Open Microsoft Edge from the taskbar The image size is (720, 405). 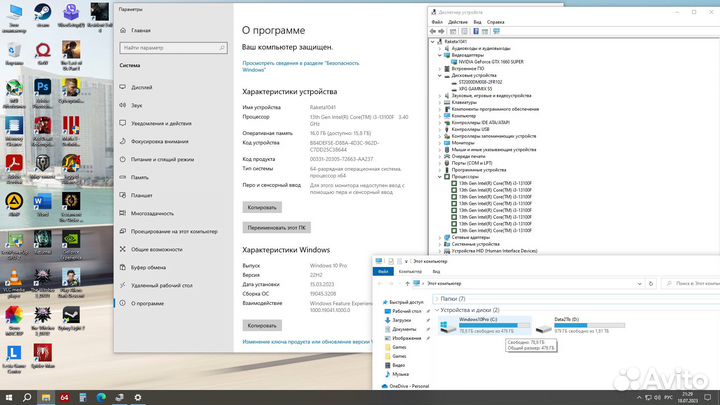click(x=101, y=397)
